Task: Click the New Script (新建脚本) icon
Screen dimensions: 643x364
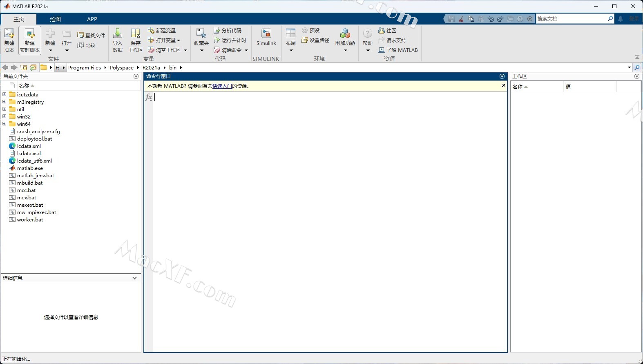Action: [x=9, y=40]
